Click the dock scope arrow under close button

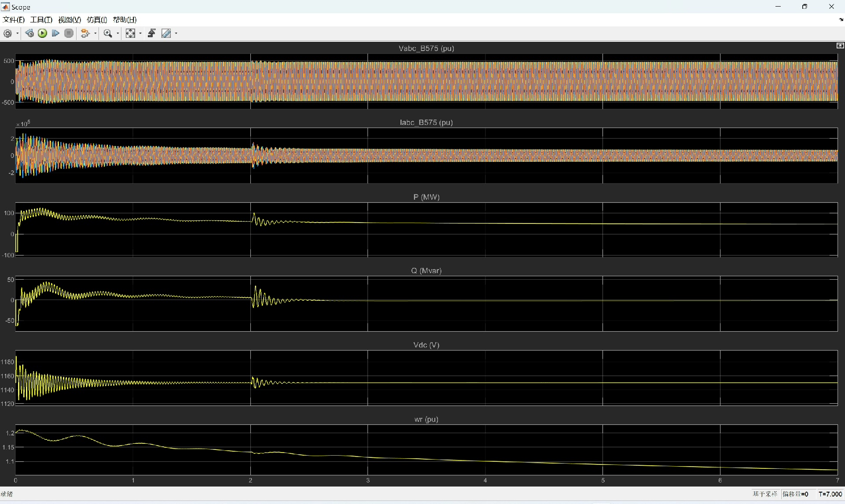(841, 20)
